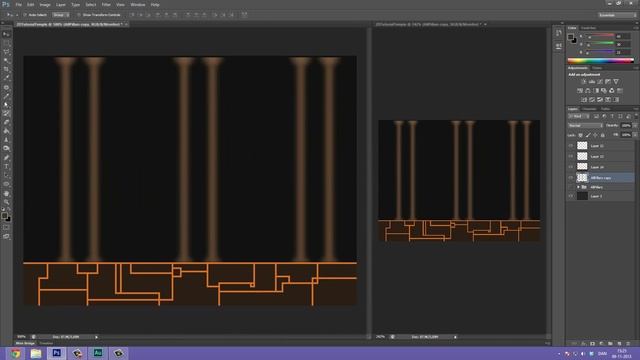The height and width of the screenshot is (360, 640).
Task: Switch to the Paths tab
Action: pyautogui.click(x=605, y=109)
